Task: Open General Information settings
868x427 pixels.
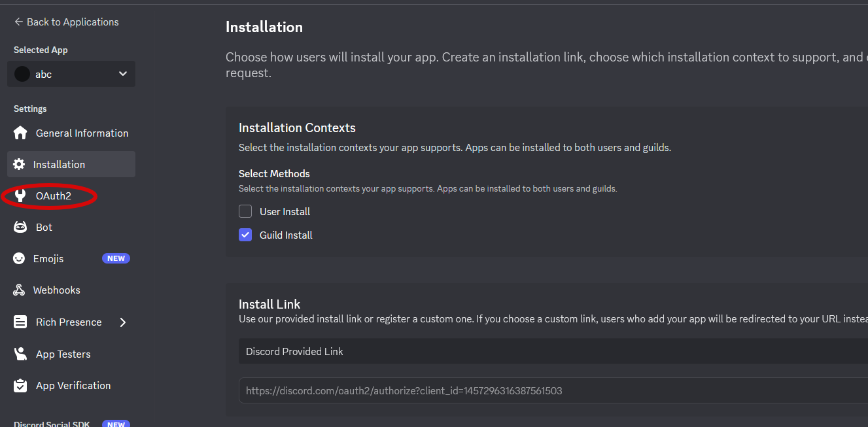Action: point(81,133)
